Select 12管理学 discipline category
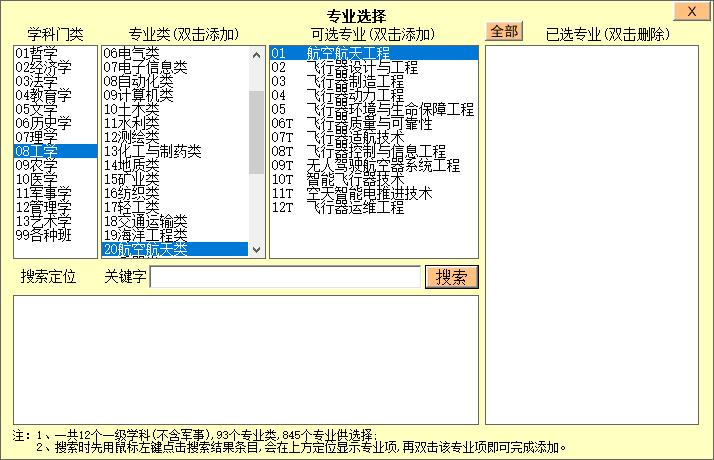This screenshot has width=714, height=460. (x=42, y=207)
